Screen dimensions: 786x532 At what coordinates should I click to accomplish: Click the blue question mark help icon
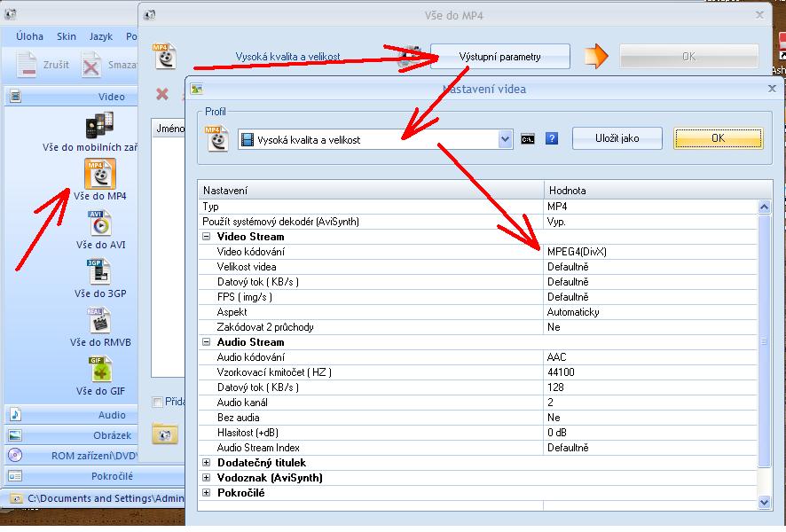(552, 138)
